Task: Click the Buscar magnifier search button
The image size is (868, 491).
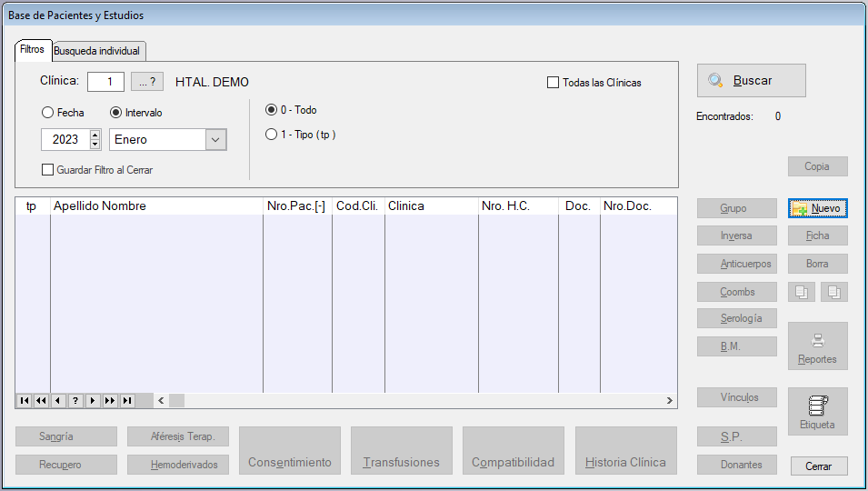Action: (751, 81)
